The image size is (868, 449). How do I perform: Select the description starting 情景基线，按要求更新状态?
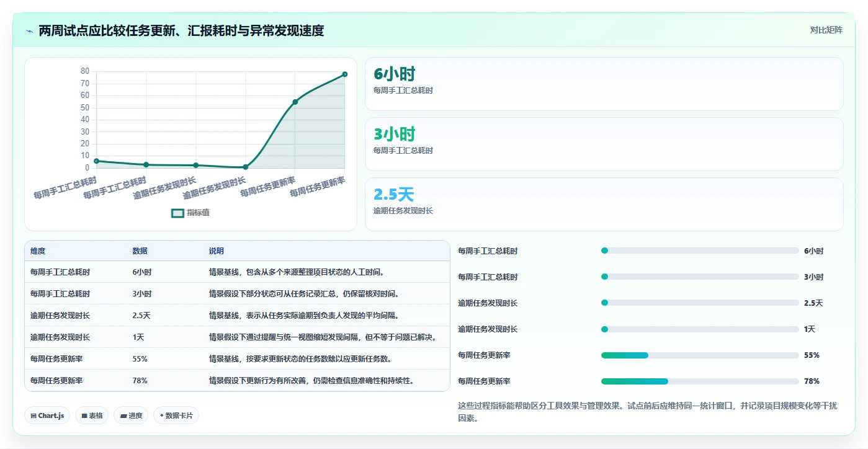click(x=300, y=359)
